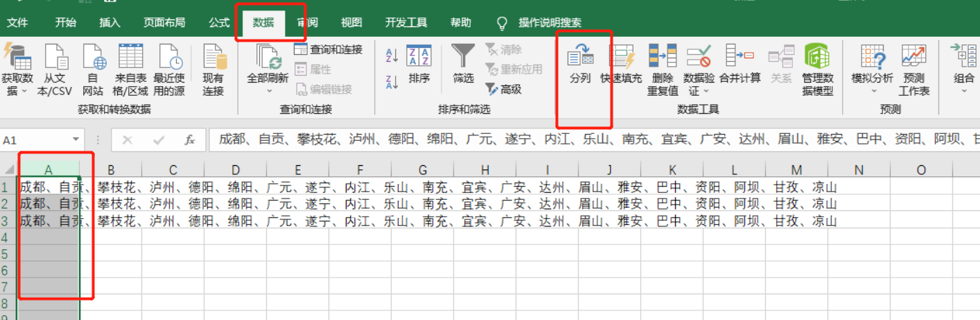Click 编辑链接 (Edit Links) item
This screenshot has width=980, height=320.
pos(323,89)
